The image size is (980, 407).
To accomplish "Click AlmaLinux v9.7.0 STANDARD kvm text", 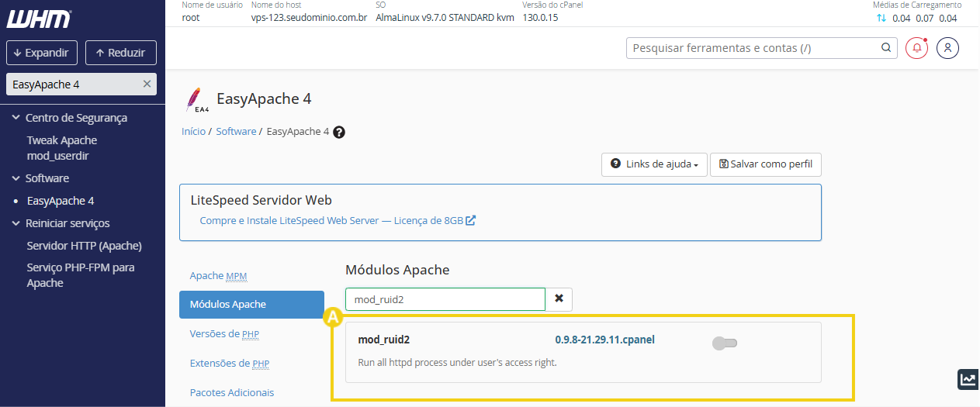I will tap(445, 18).
